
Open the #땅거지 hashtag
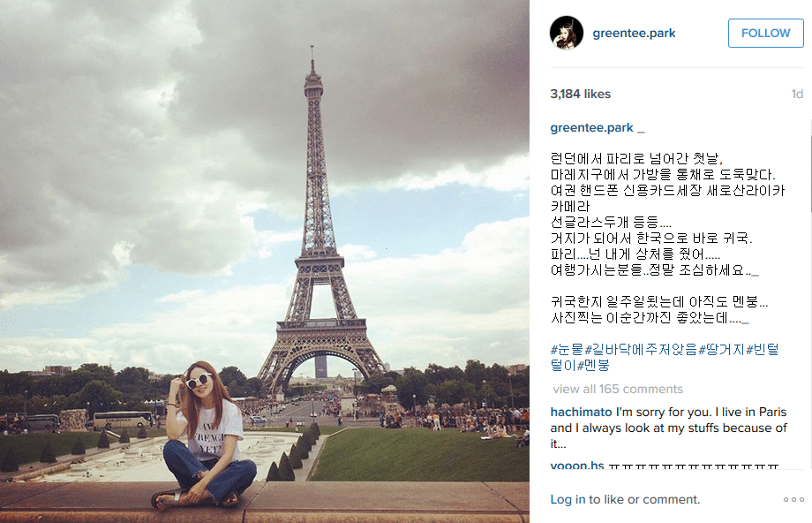721,349
